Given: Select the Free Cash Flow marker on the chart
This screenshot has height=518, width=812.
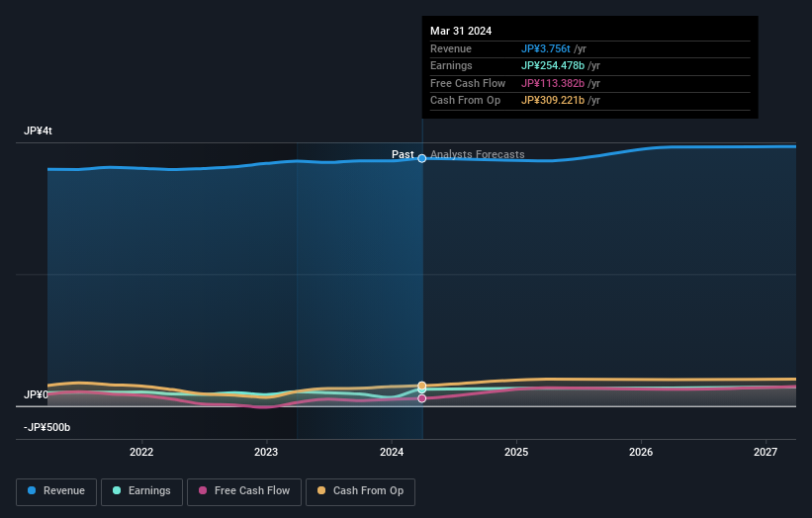Looking at the screenshot, I should (422, 398).
